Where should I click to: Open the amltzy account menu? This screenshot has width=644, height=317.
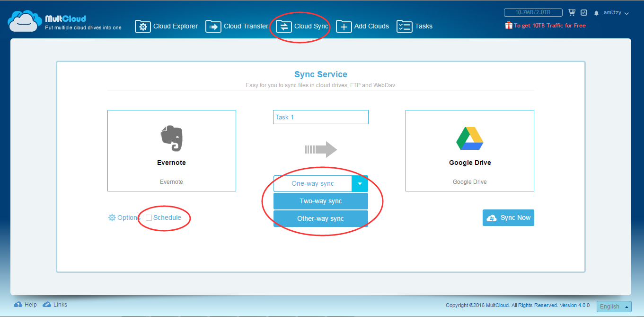click(616, 13)
